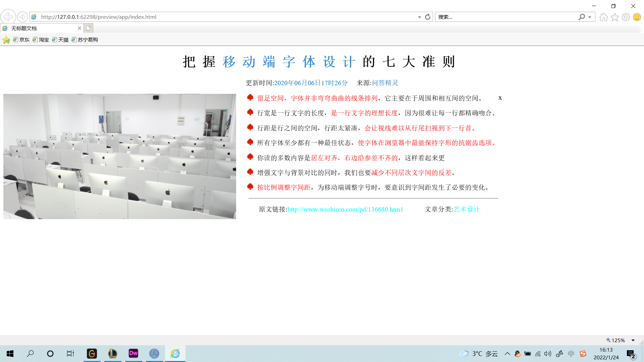Screen dimensions: 644x362
Task: Click inside the address bar field
Action: pyautogui.click(x=201, y=17)
